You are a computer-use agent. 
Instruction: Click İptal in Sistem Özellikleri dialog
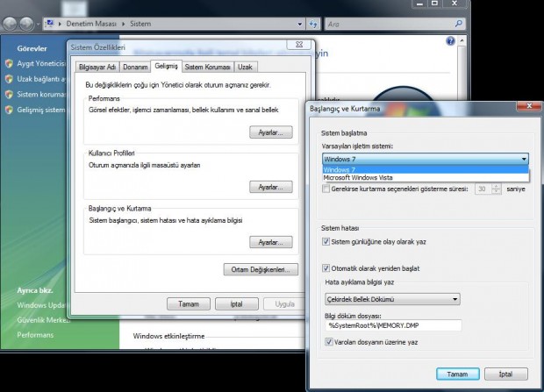pos(237,304)
